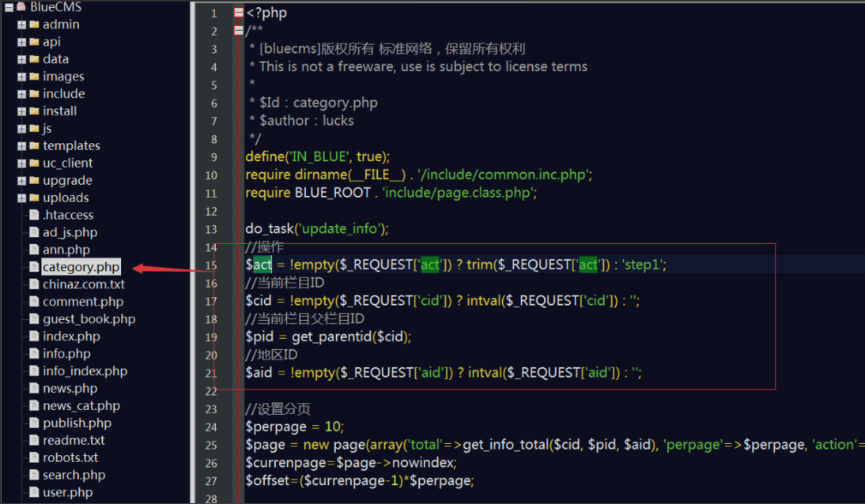Click the $perpage = 10 line
The width and height of the screenshot is (865, 504).
pyautogui.click(x=295, y=427)
